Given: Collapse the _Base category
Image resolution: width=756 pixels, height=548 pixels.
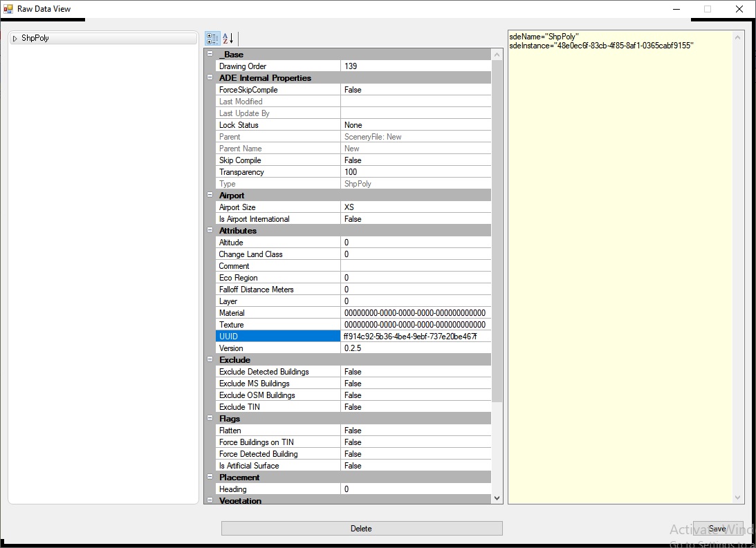Looking at the screenshot, I should click(x=210, y=54).
